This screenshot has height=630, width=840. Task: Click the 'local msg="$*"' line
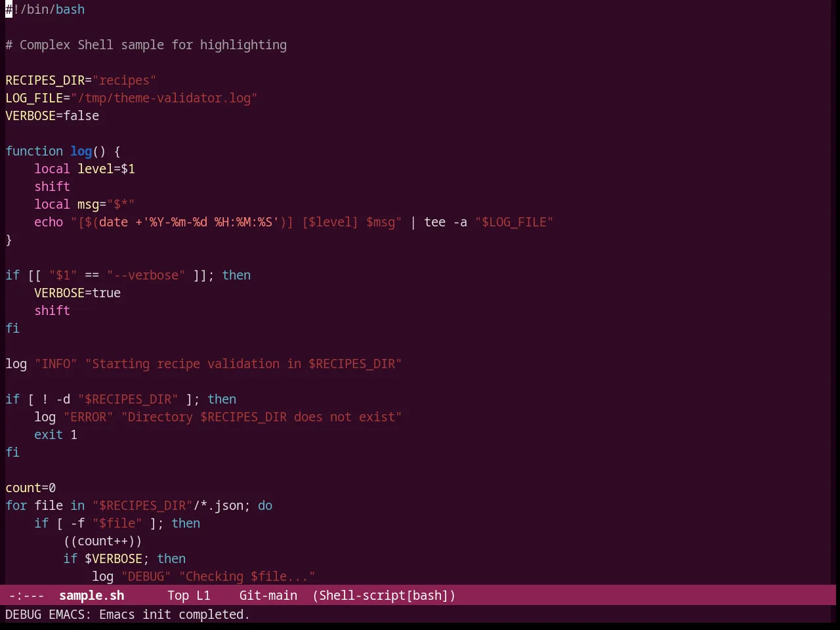(x=85, y=204)
